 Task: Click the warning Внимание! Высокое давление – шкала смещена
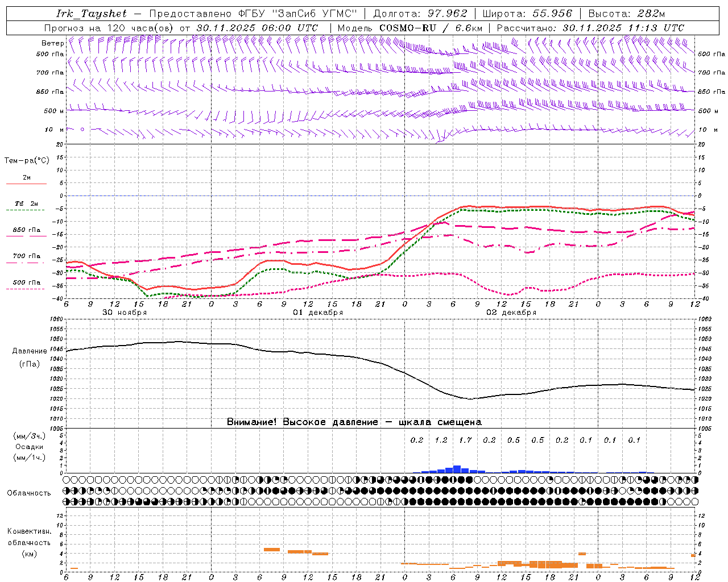(354, 422)
